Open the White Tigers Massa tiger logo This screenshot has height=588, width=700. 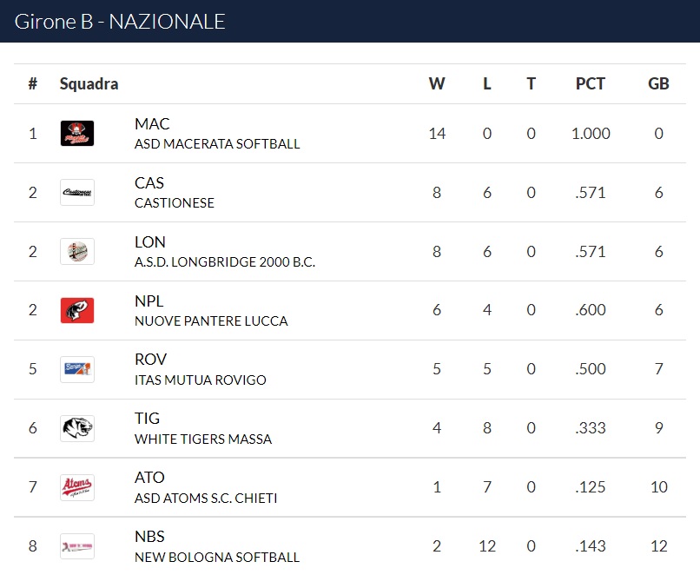77,428
